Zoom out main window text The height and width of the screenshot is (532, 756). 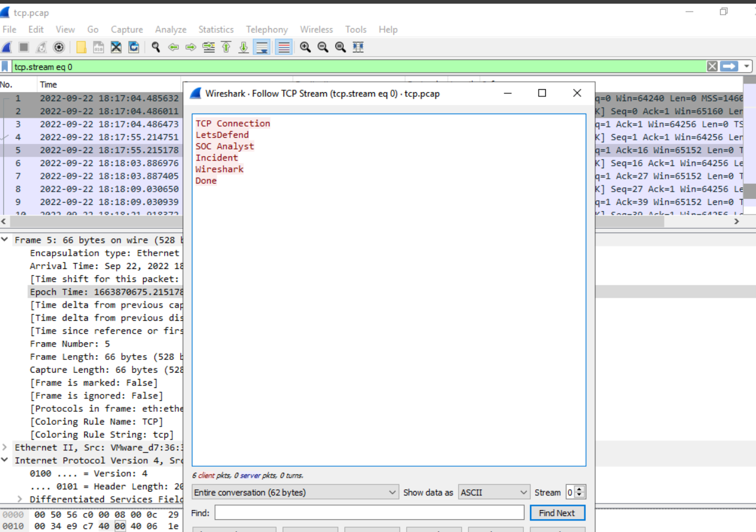tap(323, 47)
